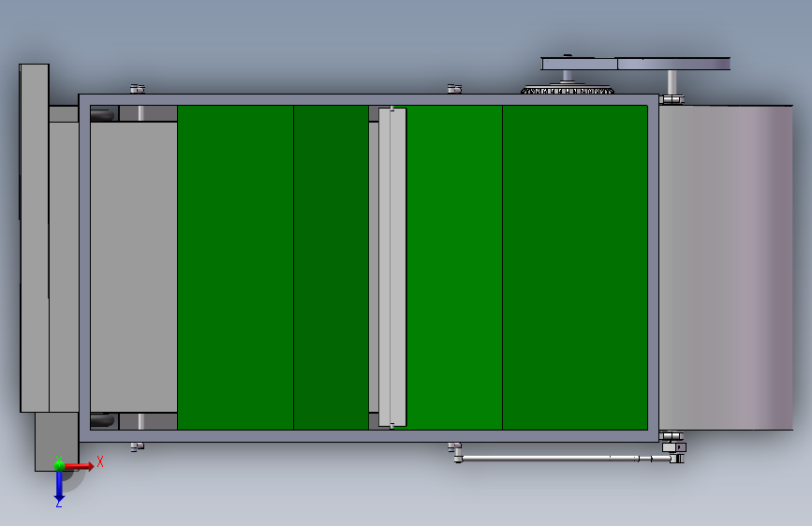Select the flat belt cover above the gear
The height and width of the screenshot is (526, 812).
[x=635, y=64]
